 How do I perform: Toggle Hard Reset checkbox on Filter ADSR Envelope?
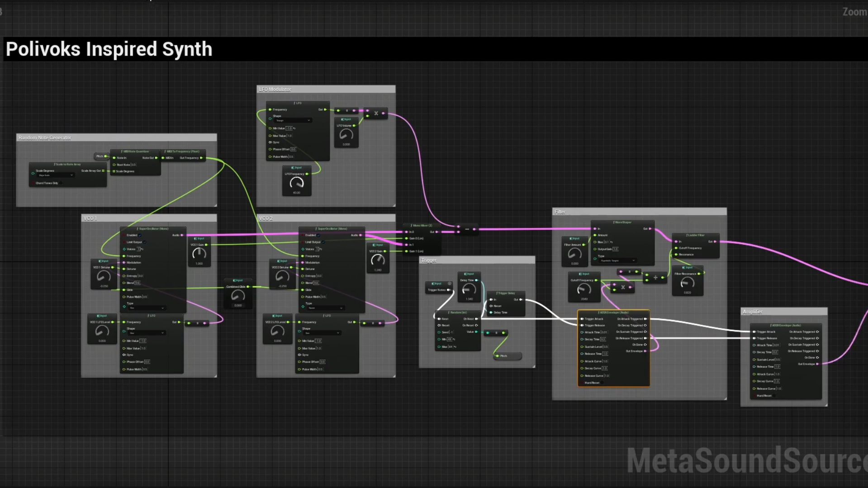[x=602, y=383]
